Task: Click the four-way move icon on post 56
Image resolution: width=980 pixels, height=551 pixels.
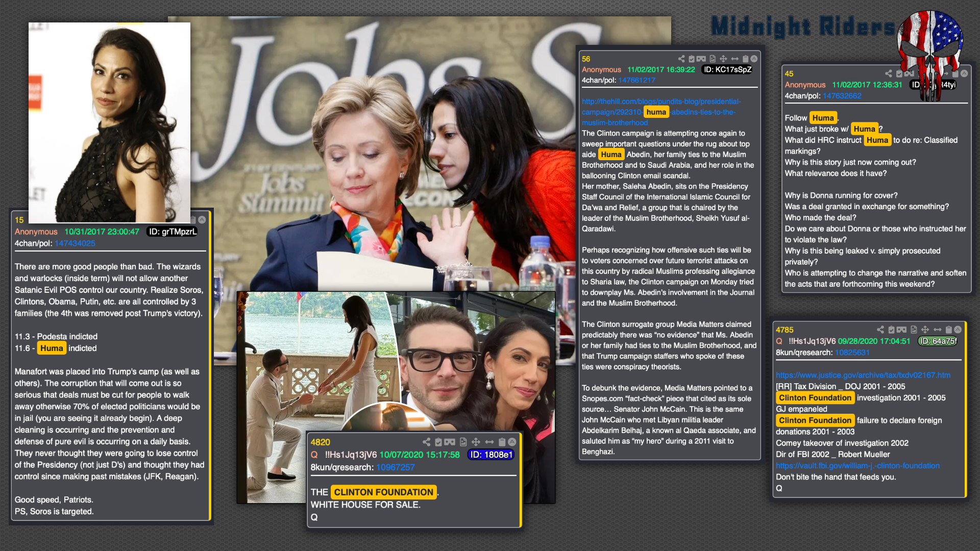Action: (x=723, y=59)
